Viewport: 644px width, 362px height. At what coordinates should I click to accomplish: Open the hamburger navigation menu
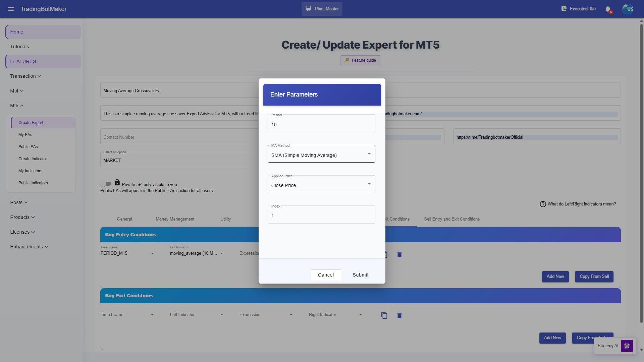click(x=11, y=9)
